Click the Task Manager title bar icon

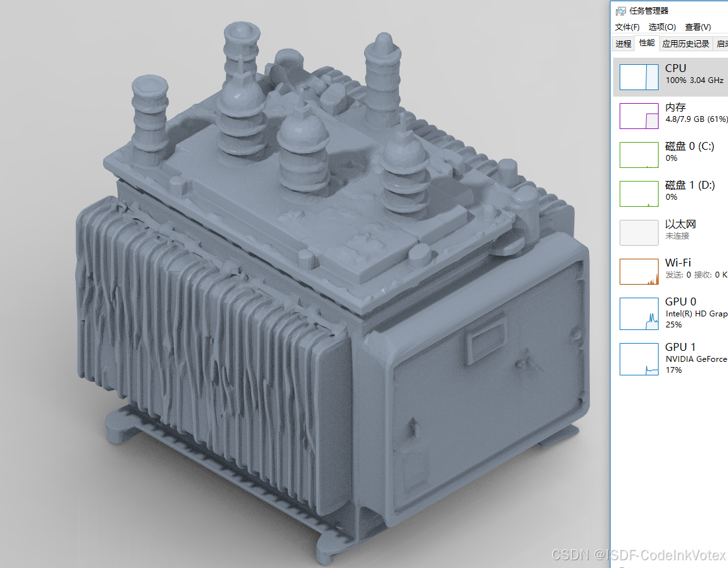click(x=621, y=10)
